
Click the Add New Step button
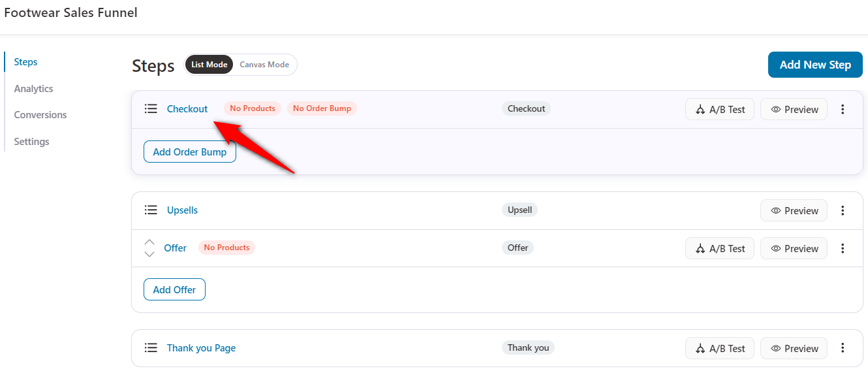click(x=815, y=65)
